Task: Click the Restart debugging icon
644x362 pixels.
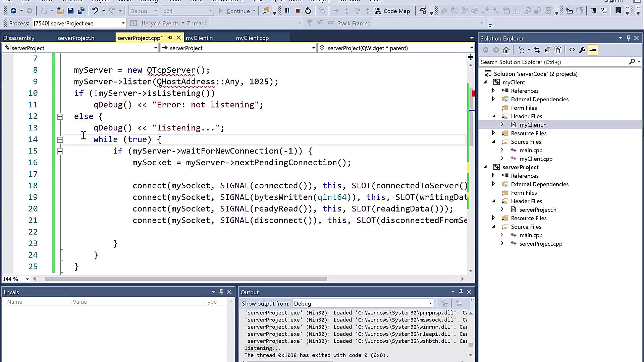Action: [x=308, y=11]
